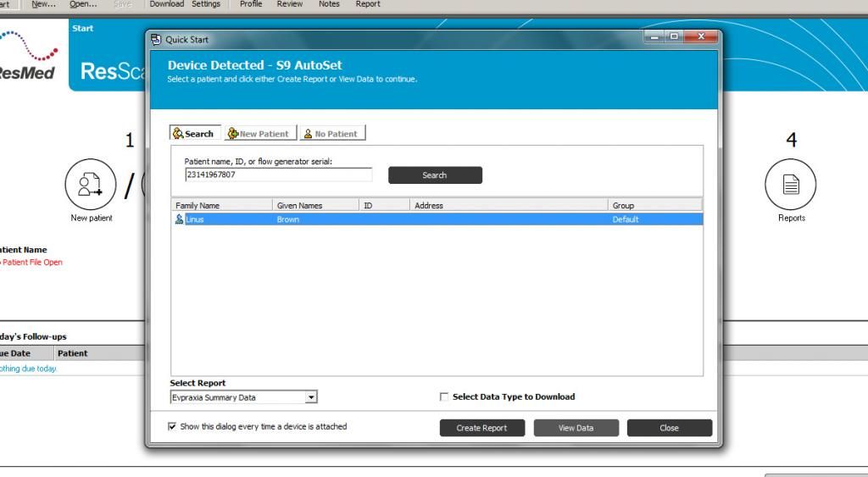Sort by Address column header
Viewport: 868px width, 477px height.
[x=509, y=205]
